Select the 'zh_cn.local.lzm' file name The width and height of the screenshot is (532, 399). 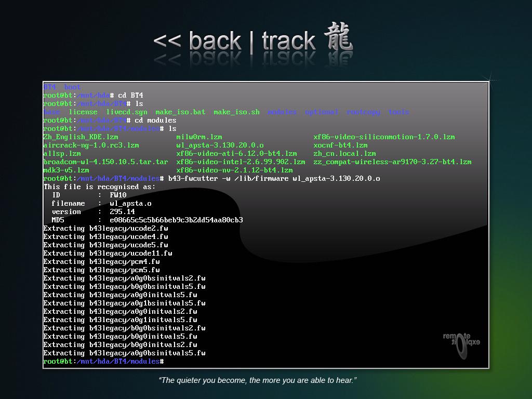345,154
